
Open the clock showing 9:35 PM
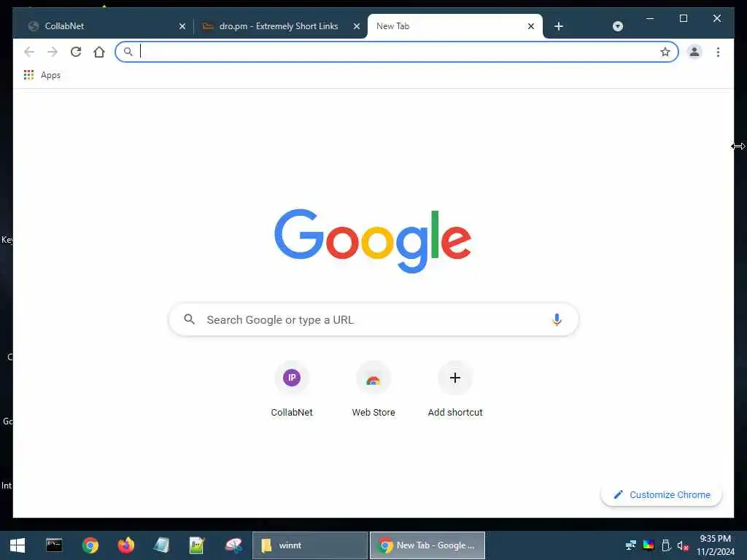tap(715, 545)
